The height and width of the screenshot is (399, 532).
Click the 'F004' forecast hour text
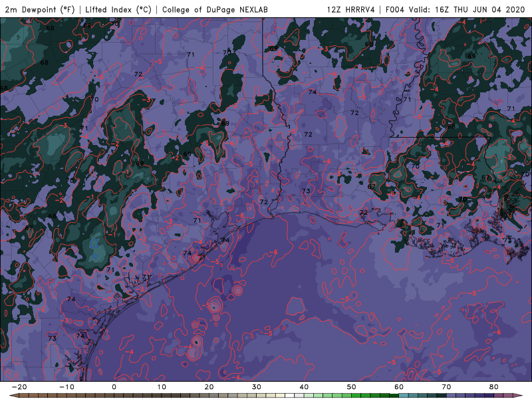pyautogui.click(x=395, y=10)
